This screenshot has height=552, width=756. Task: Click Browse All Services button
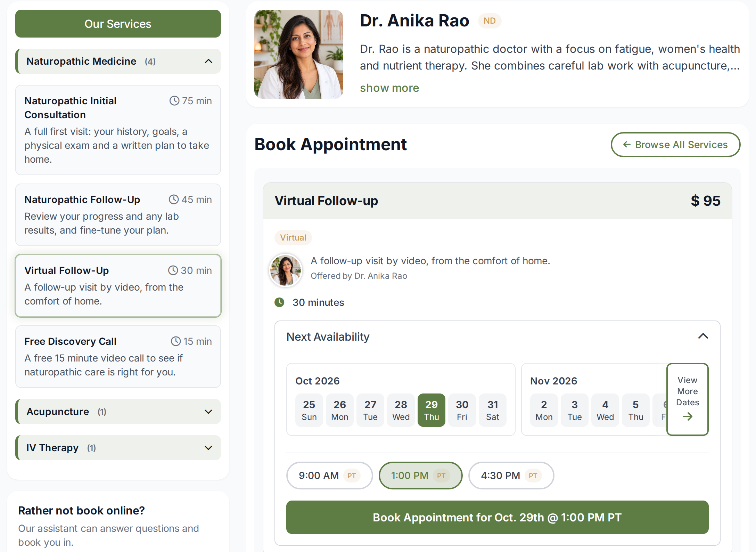(675, 145)
